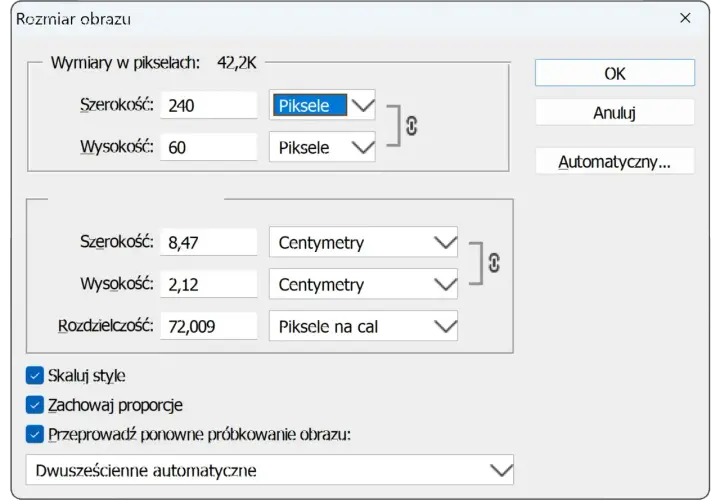720x500 pixels.
Task: Open the Piksele na cal dropdown
Action: click(x=363, y=326)
